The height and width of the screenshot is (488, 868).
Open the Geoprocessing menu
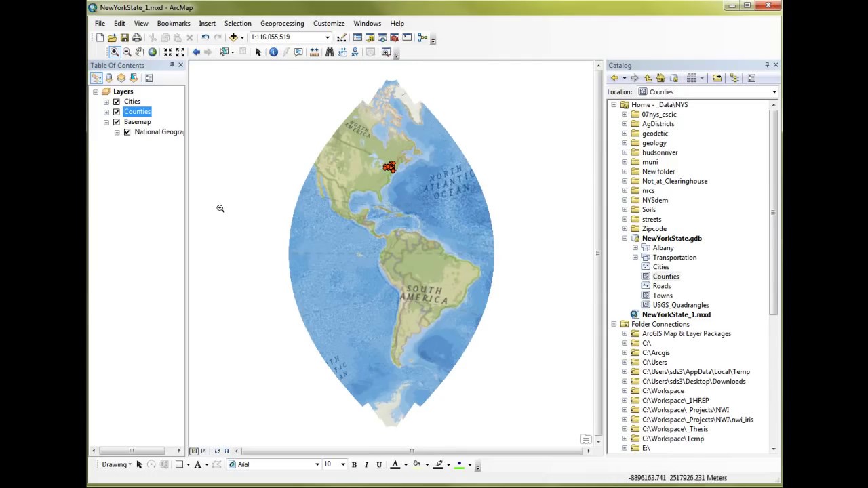click(x=282, y=23)
